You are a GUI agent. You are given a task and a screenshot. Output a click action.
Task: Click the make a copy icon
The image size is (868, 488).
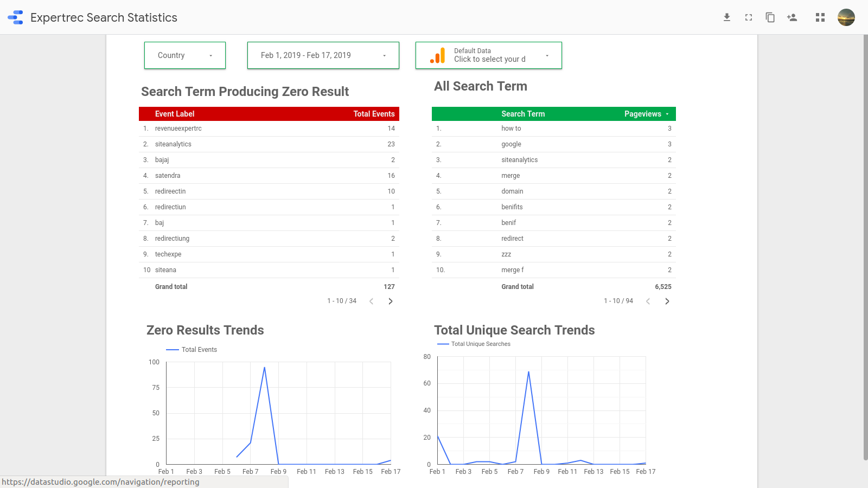[770, 17]
